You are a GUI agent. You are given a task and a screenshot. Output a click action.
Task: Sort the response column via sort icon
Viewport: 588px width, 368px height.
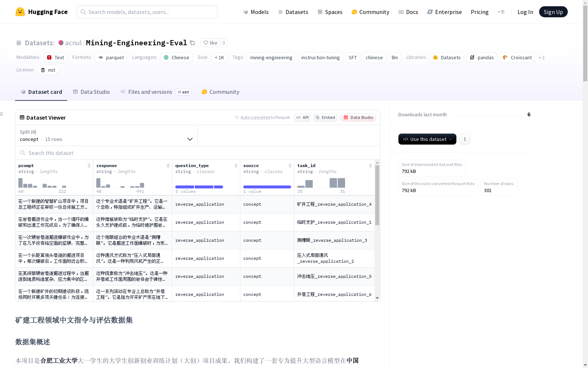(168, 166)
